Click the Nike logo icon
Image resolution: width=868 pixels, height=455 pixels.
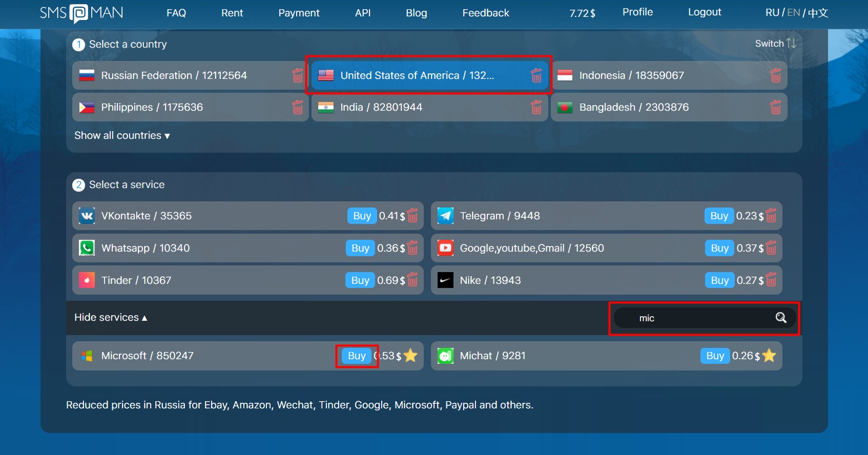point(445,280)
